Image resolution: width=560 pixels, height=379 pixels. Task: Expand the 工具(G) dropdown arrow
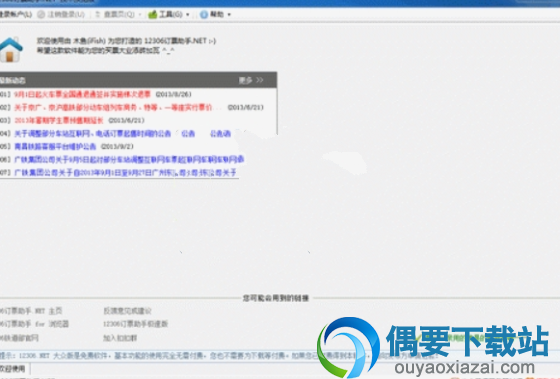point(188,15)
